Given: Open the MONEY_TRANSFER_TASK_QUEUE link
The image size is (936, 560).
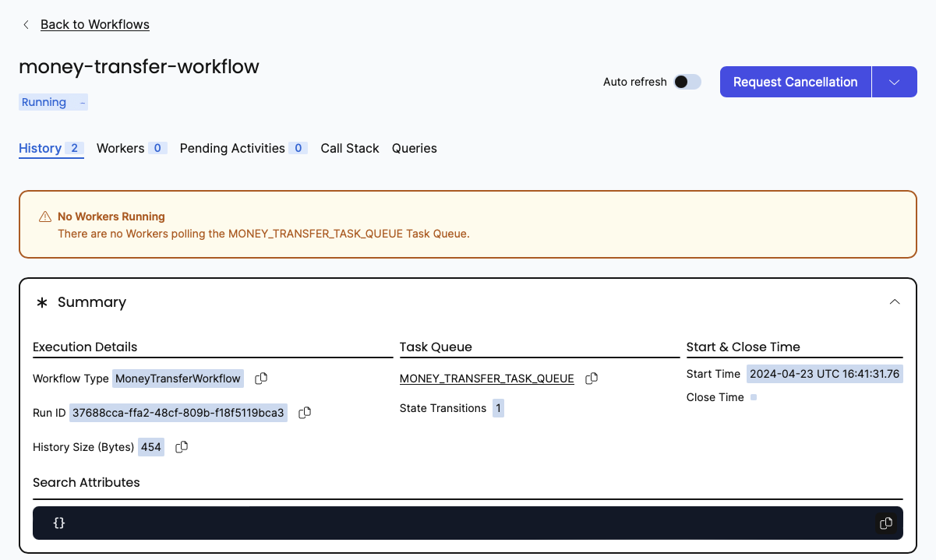Looking at the screenshot, I should pyautogui.click(x=486, y=379).
